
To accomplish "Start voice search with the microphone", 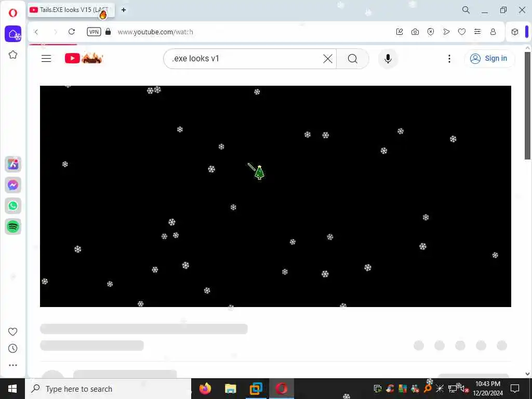I will pyautogui.click(x=388, y=59).
